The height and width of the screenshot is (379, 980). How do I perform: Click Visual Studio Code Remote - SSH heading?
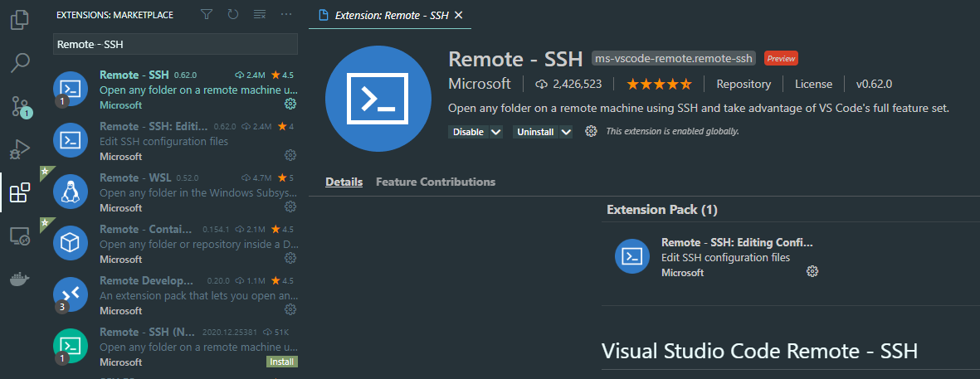(759, 351)
